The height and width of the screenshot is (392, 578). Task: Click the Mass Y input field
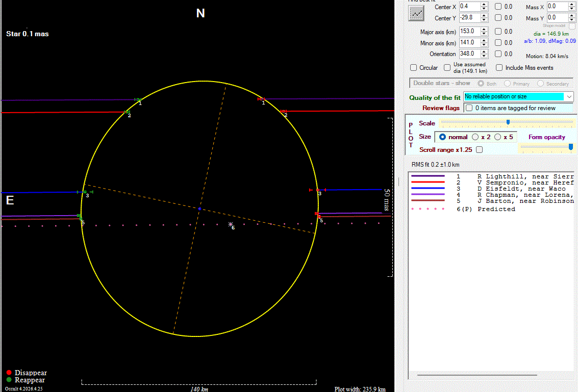click(558, 17)
